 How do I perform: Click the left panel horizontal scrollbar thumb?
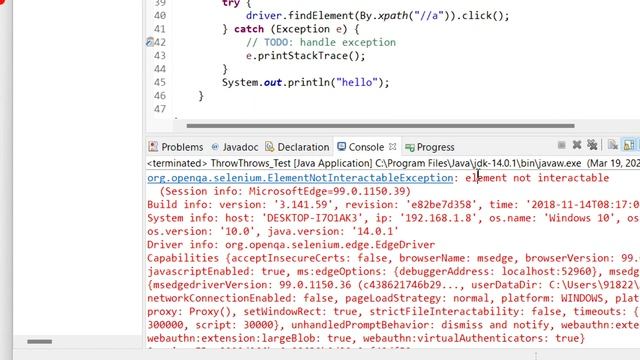(40, 341)
